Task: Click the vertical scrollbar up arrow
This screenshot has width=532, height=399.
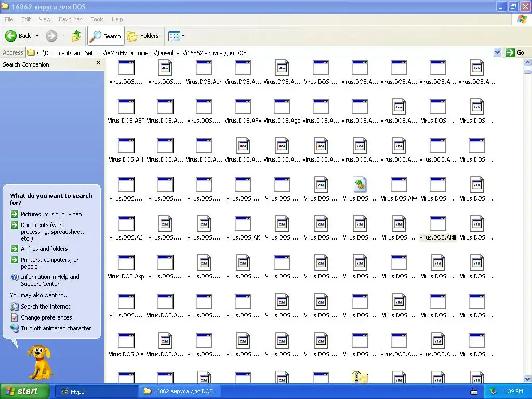Action: (528, 63)
